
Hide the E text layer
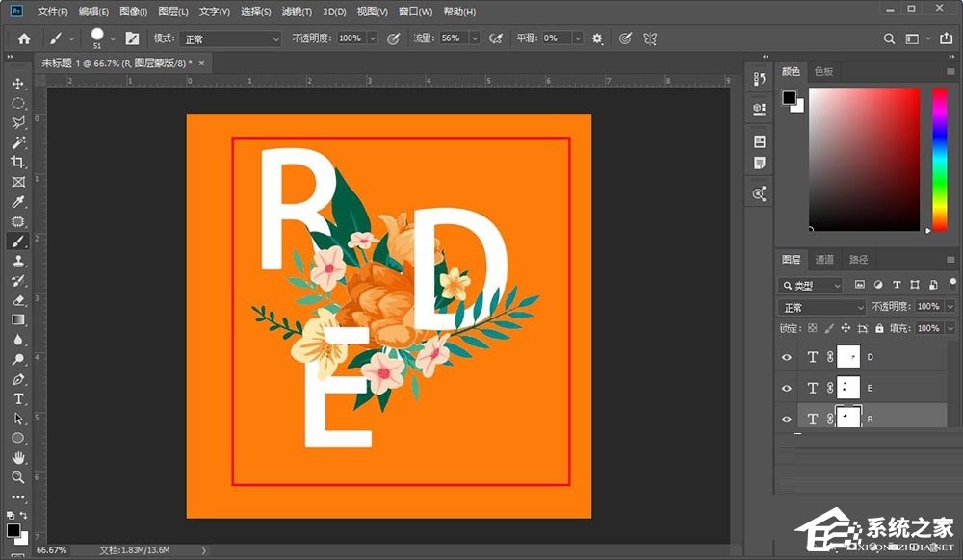785,388
